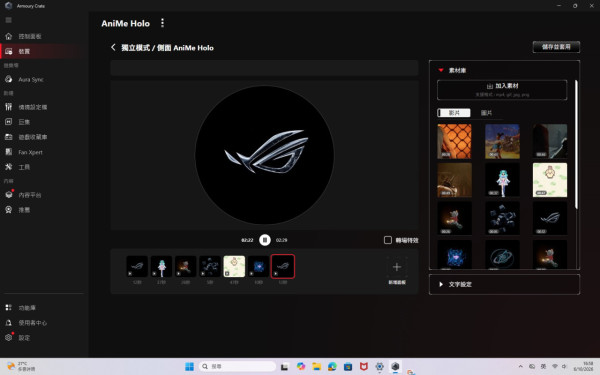This screenshot has width=600, height=375.
Task: Select the floating cubes video in library
Action: coord(502,218)
